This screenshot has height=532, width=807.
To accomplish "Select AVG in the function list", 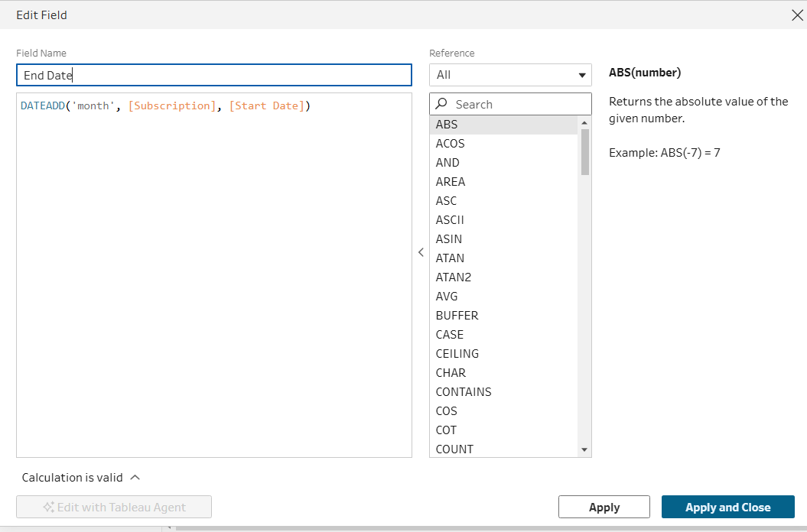I will click(503, 297).
